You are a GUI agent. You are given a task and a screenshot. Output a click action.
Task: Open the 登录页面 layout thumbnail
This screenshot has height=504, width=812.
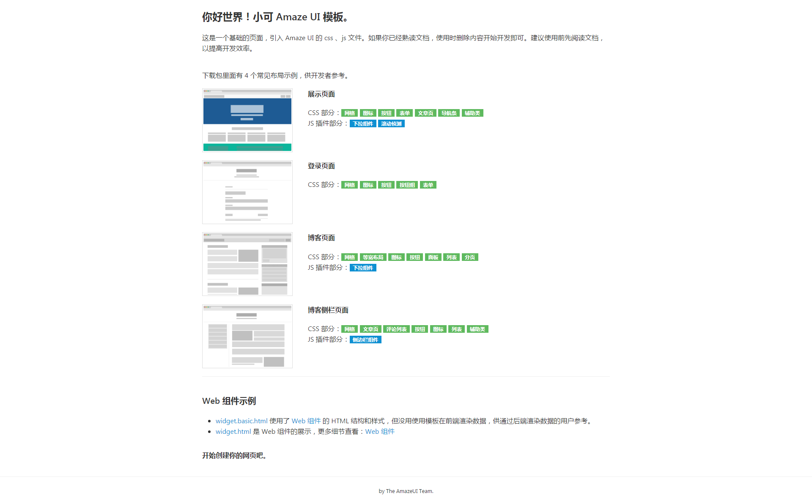click(247, 192)
